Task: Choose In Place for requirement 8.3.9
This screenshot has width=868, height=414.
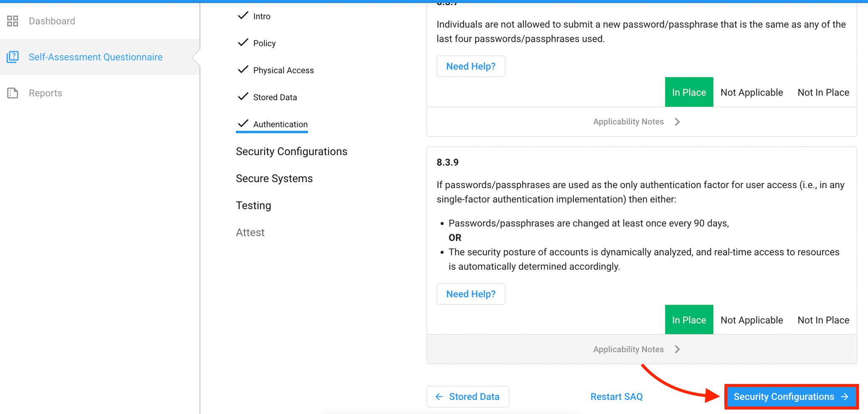Action: (688, 320)
